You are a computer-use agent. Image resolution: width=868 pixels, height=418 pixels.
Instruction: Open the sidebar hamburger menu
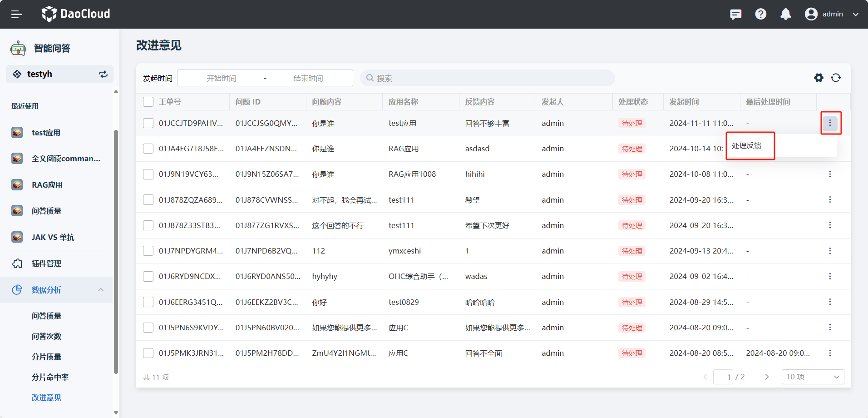tap(17, 14)
